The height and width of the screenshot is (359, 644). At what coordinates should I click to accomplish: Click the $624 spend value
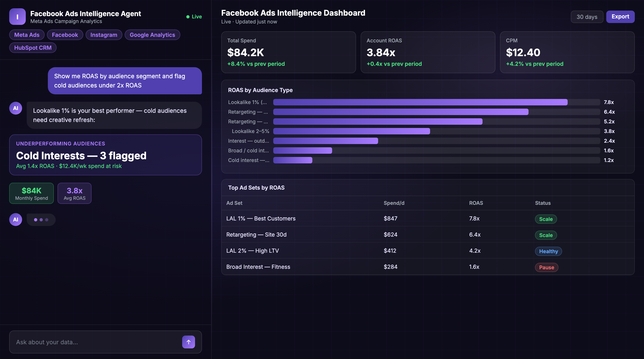pyautogui.click(x=391, y=235)
